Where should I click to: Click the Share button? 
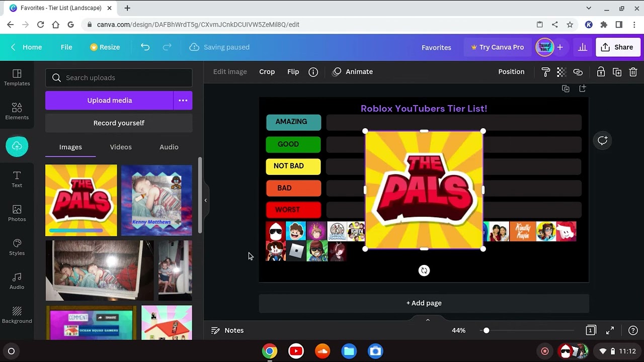(x=617, y=47)
